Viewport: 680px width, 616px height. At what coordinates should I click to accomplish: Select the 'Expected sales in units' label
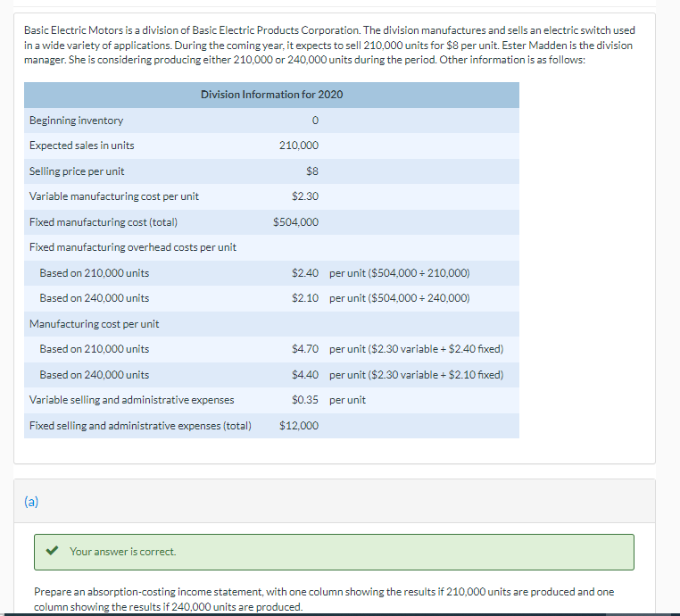pyautogui.click(x=81, y=146)
